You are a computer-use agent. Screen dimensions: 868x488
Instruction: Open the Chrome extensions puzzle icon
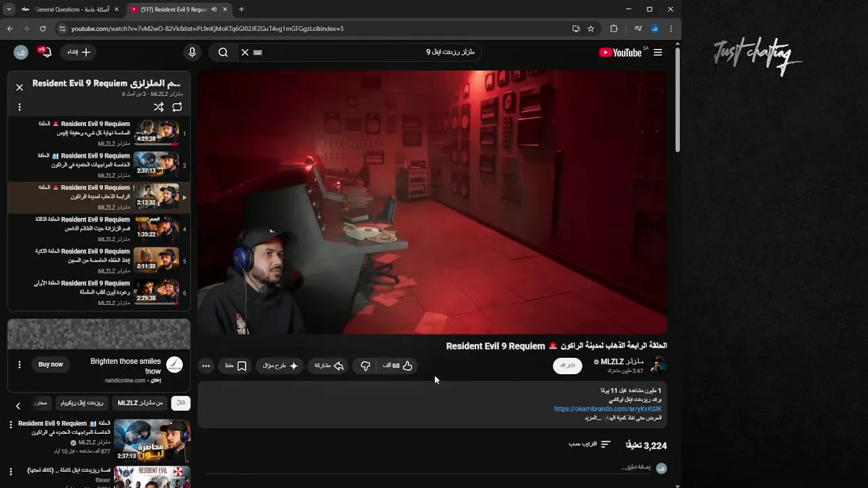(x=614, y=28)
